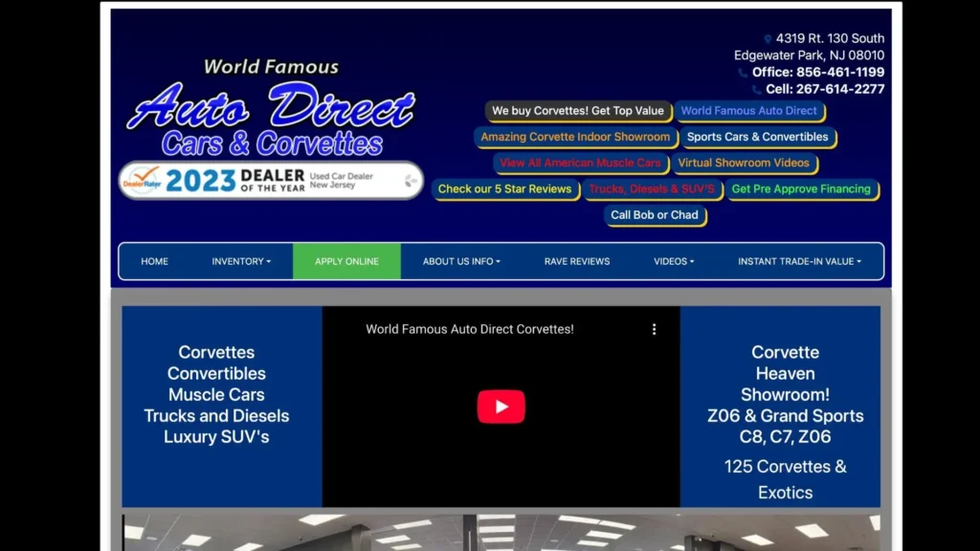
Task: Click the address 4319 Rt. 130 South
Action: 830,38
